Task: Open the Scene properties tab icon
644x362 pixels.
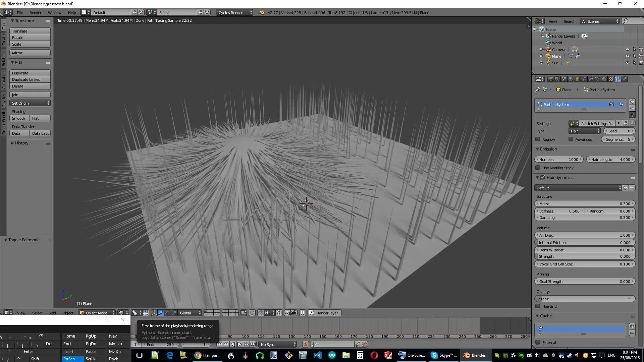Action: tap(564, 79)
